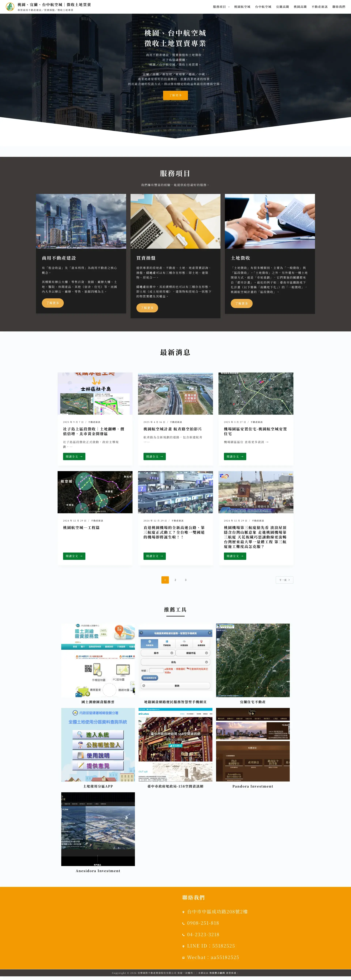
Task: Click 了解更多 under 買賣操盤
Action: (147, 308)
